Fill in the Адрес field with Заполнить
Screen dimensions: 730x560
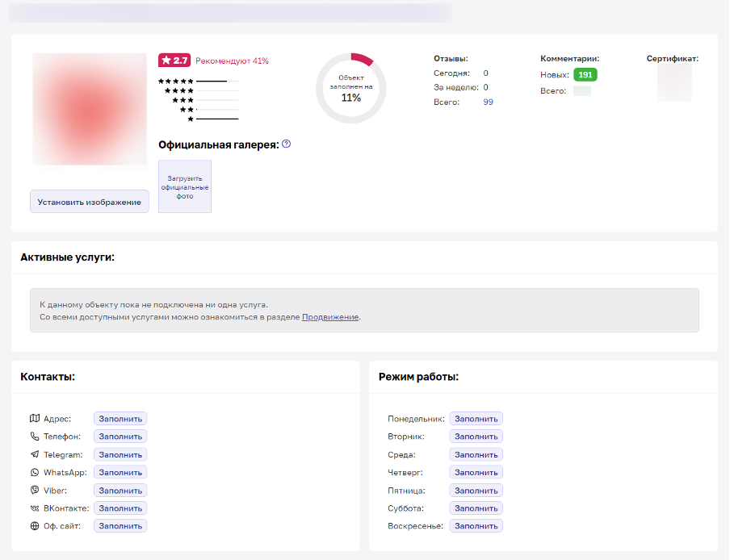click(x=120, y=419)
